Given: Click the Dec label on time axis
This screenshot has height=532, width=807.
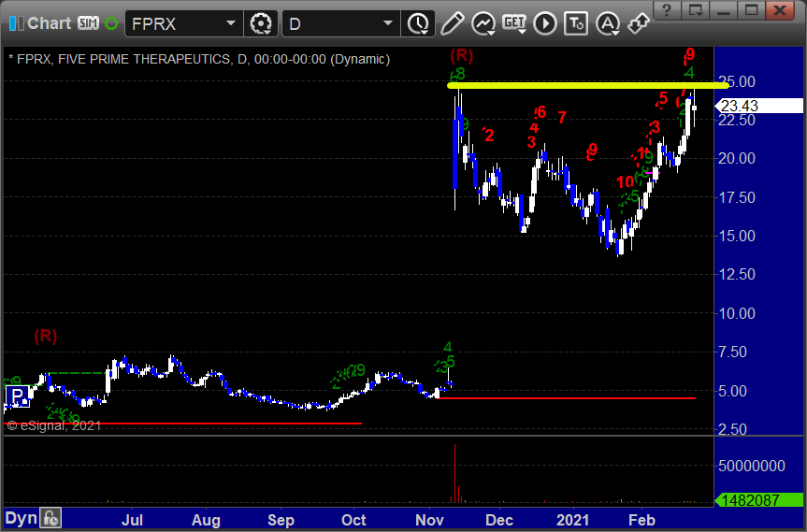Looking at the screenshot, I should click(499, 520).
